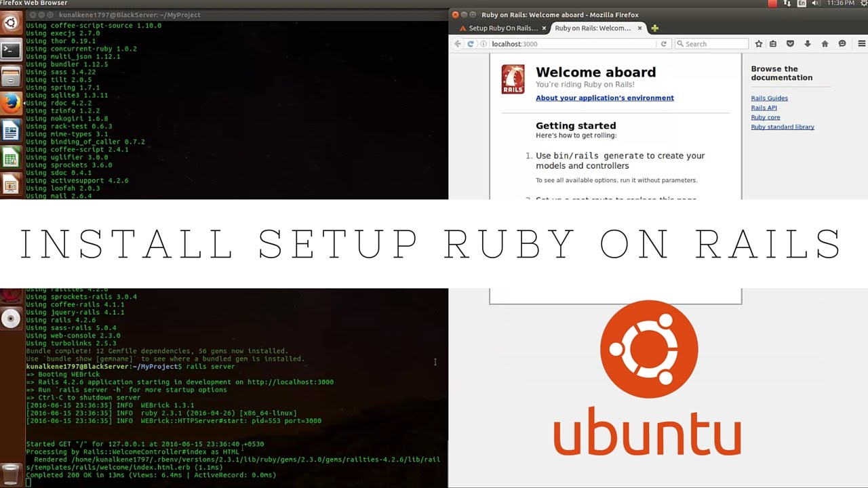Click the "rails server" command line in the terminal
The height and width of the screenshot is (488, 868).
130,367
